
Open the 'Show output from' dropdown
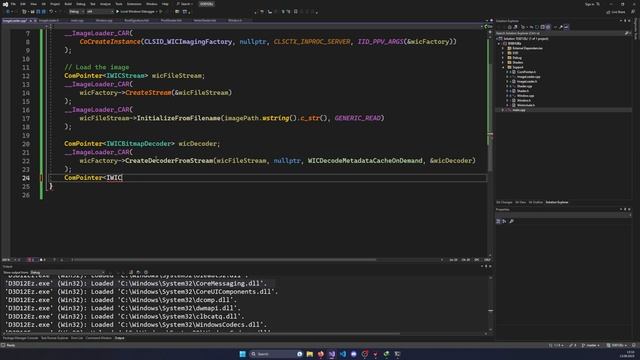67,272
